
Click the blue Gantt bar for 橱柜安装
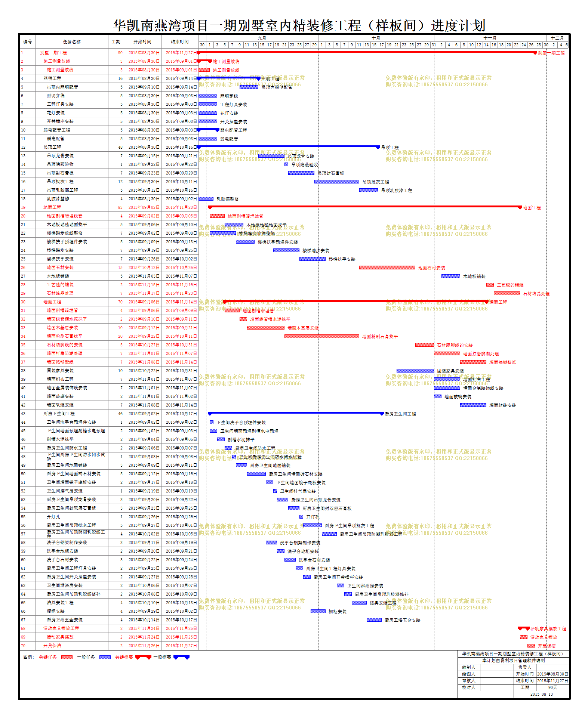[x=318, y=611]
